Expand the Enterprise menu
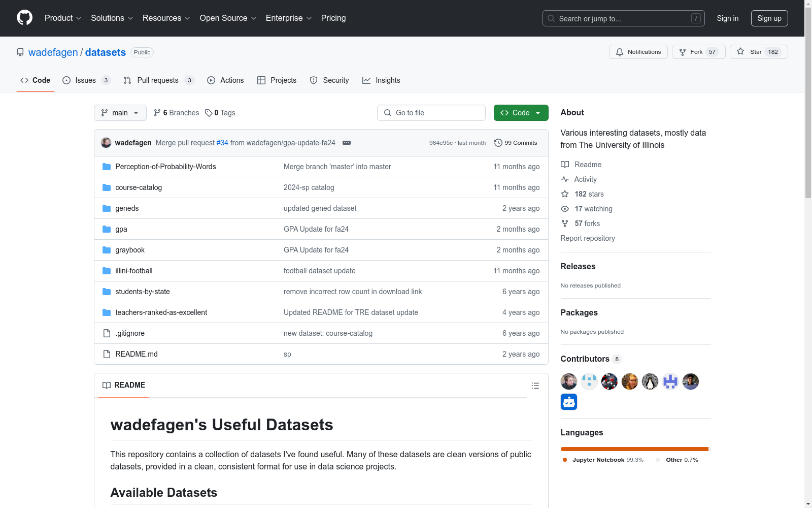The height and width of the screenshot is (508, 812). pyautogui.click(x=289, y=18)
